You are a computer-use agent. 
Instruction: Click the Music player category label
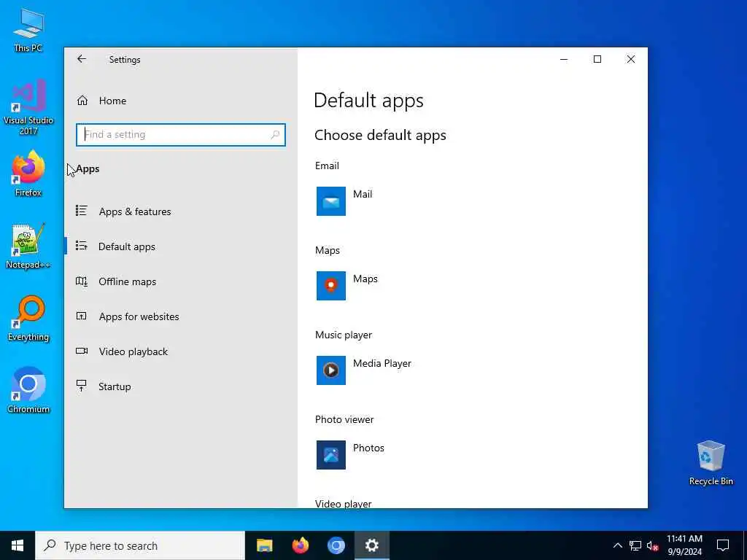(344, 335)
